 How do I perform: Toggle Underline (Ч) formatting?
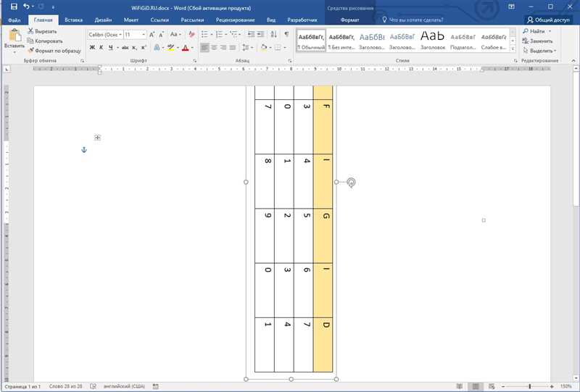[111, 47]
